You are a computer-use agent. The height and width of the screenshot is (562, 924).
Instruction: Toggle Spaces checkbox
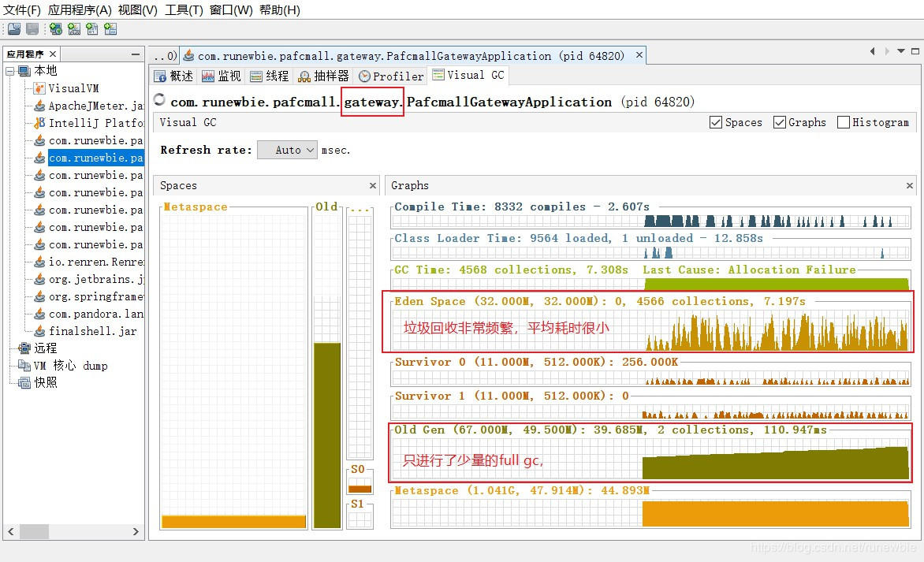click(716, 122)
